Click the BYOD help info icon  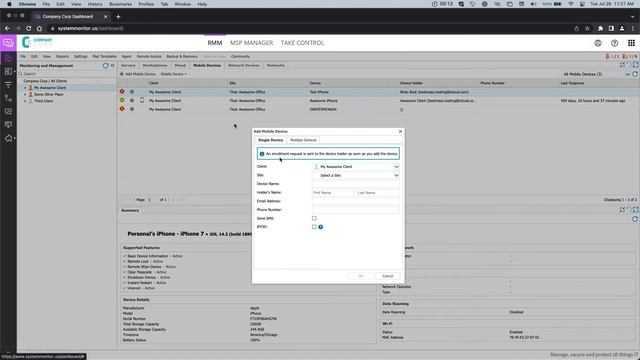[320, 227]
